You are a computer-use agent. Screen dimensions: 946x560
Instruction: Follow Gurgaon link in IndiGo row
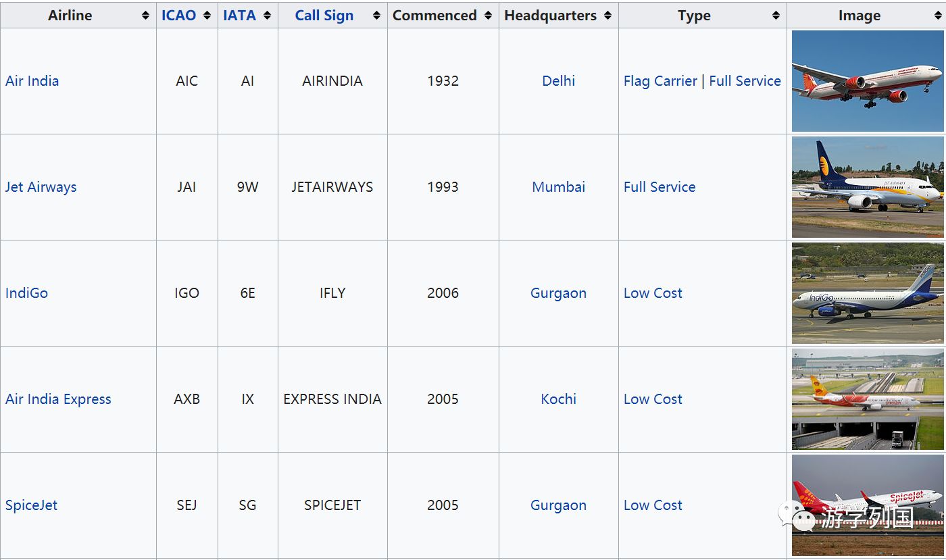tap(558, 293)
